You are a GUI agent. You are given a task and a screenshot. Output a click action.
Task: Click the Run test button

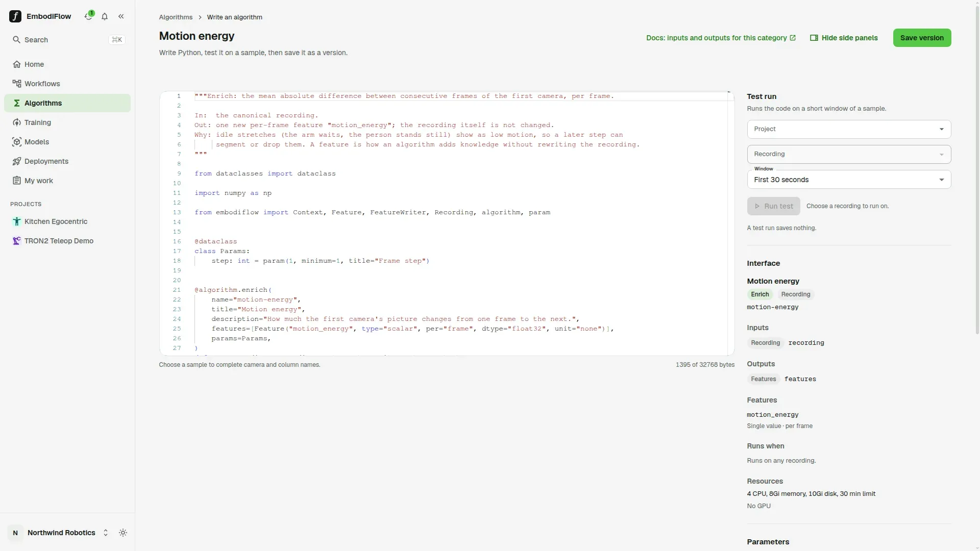773,206
